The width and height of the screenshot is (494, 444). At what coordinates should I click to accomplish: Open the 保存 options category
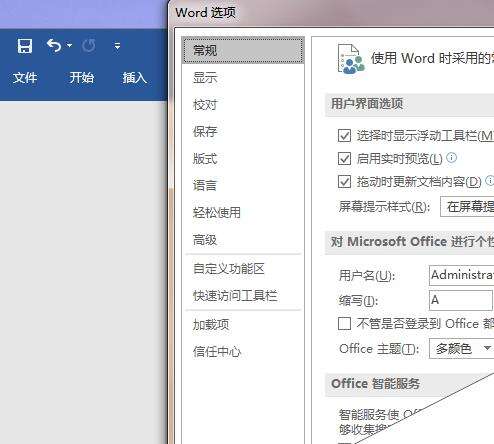pyautogui.click(x=243, y=131)
